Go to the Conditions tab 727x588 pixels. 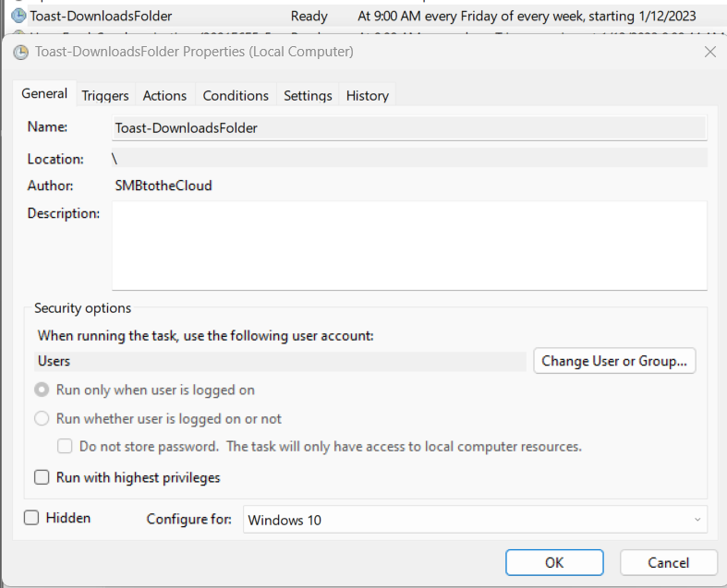click(236, 96)
